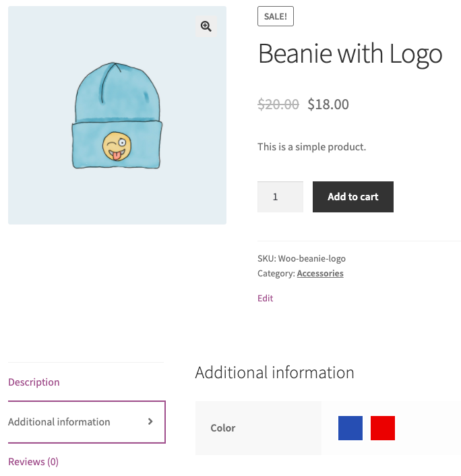Click the Edit product link
Screen dimensions: 461x476
pos(265,298)
